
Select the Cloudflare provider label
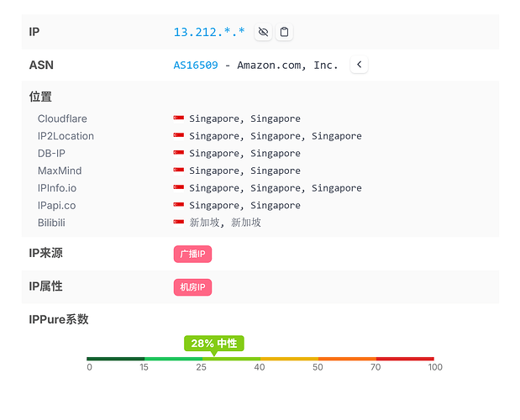(x=62, y=118)
